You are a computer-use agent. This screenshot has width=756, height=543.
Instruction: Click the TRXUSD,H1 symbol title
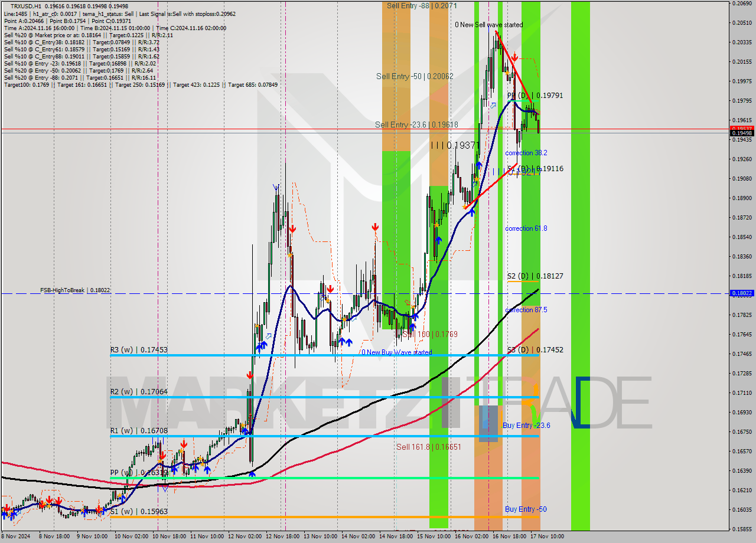pos(26,6)
